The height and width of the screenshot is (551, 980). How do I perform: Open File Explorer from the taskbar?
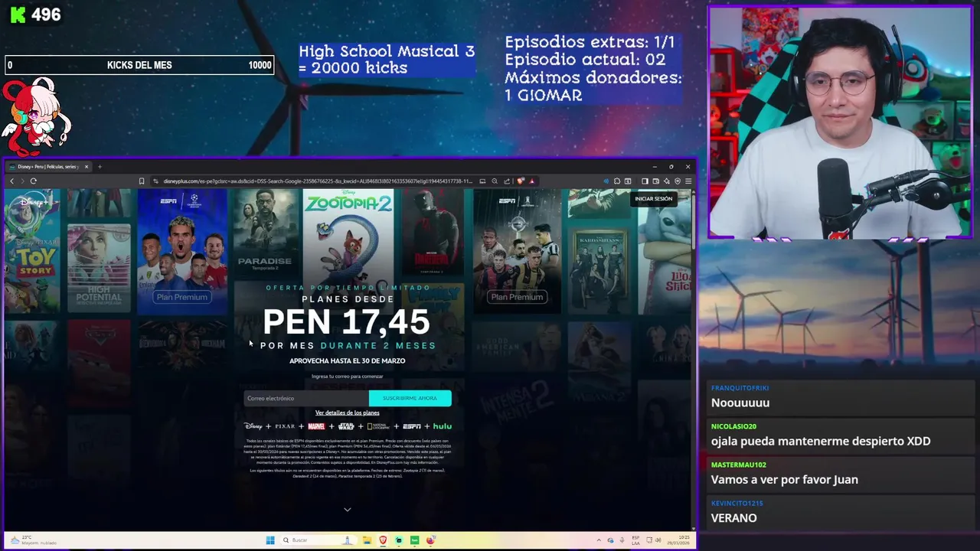click(x=367, y=540)
